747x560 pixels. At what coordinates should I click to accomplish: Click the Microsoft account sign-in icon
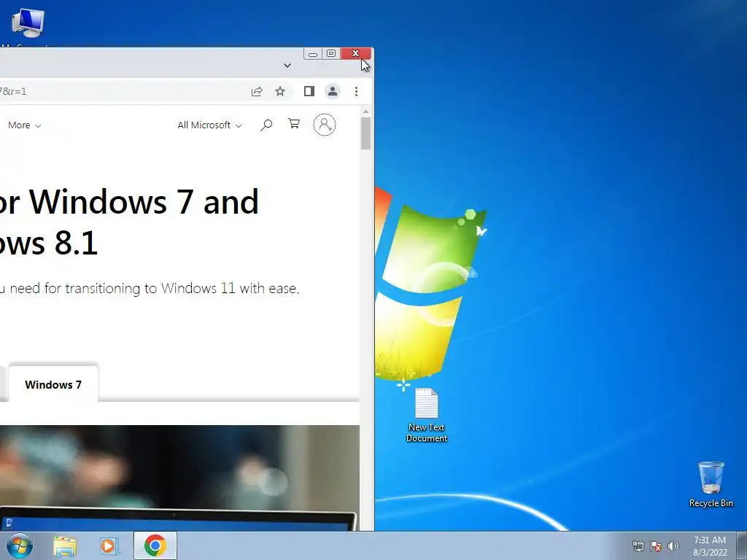coord(325,125)
